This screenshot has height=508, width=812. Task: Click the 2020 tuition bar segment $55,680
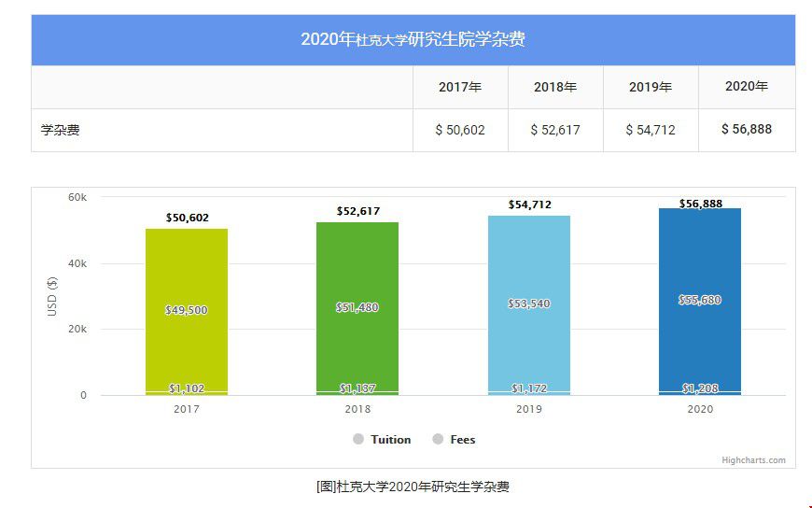pyautogui.click(x=700, y=300)
